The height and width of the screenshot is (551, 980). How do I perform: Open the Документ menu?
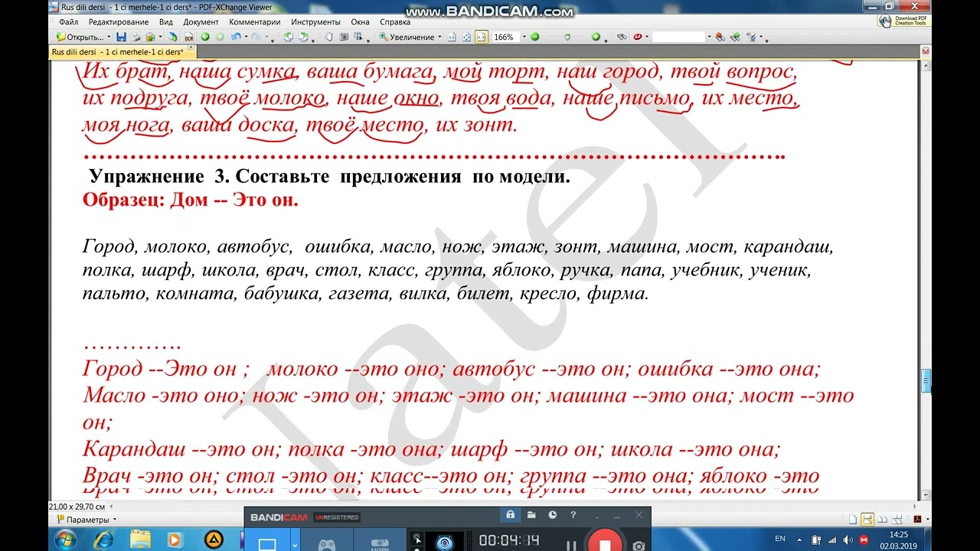click(201, 22)
